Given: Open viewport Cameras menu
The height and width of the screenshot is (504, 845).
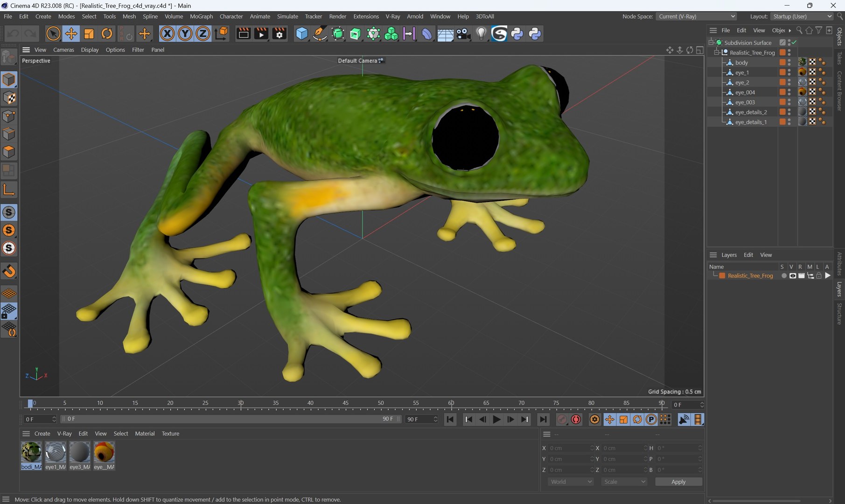Looking at the screenshot, I should [x=63, y=49].
